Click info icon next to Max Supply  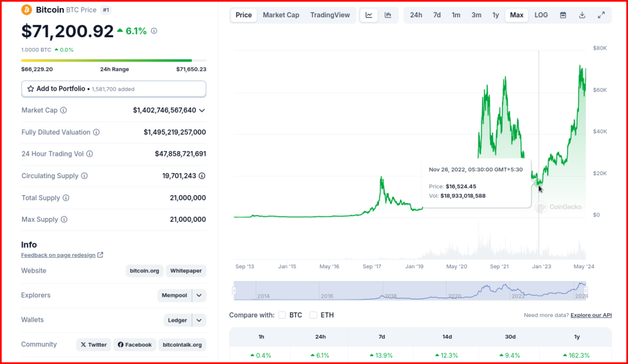click(64, 219)
